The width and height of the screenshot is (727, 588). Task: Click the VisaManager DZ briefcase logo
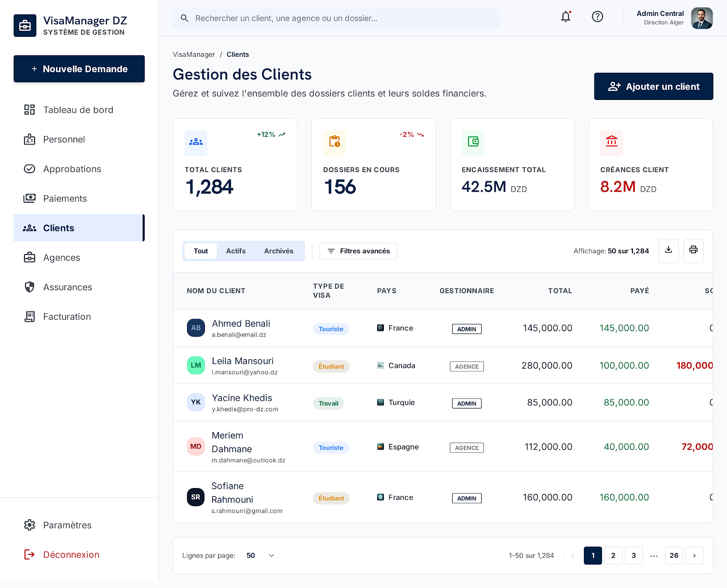25,25
